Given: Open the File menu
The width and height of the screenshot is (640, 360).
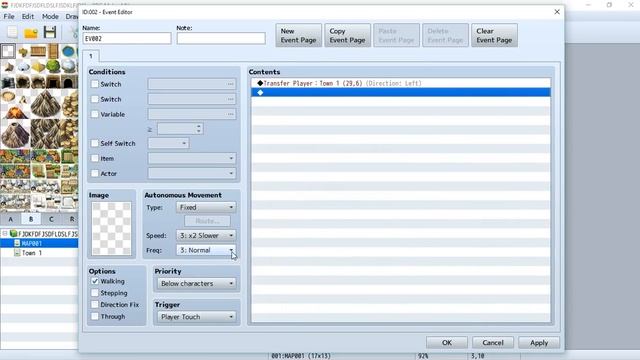Looking at the screenshot, I should [9, 17].
